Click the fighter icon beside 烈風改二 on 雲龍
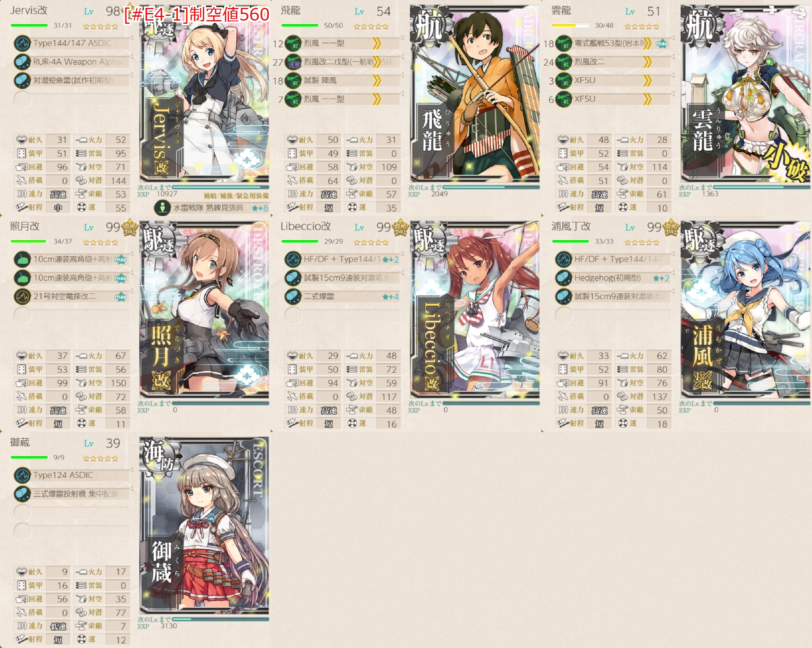Image resolution: width=812 pixels, height=648 pixels. pos(564,62)
